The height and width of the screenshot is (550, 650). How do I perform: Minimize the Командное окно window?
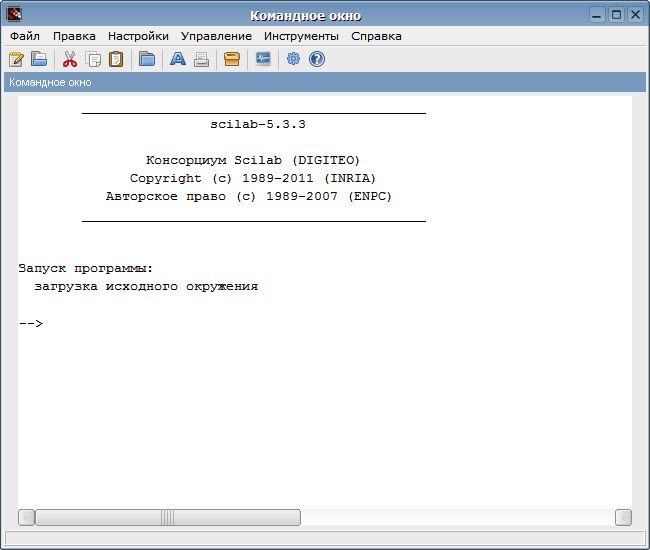coord(597,15)
